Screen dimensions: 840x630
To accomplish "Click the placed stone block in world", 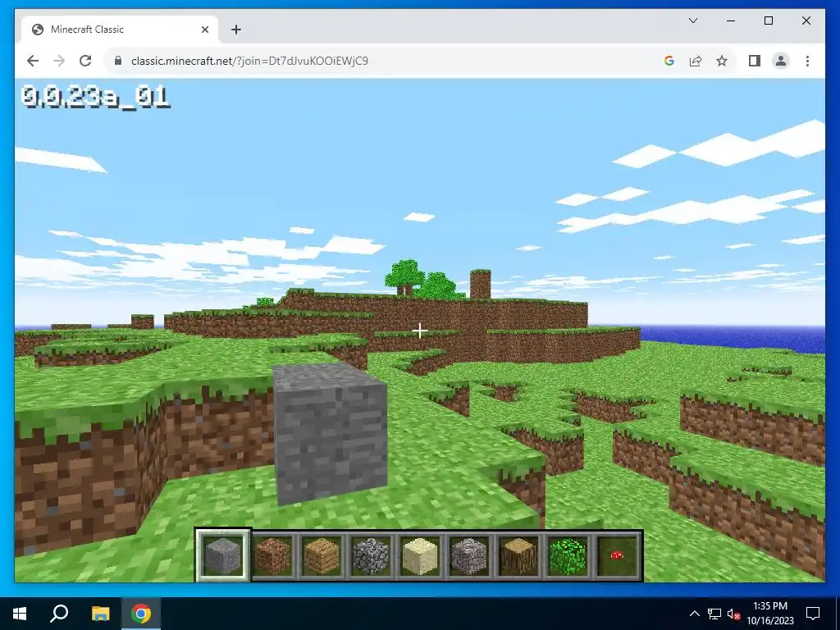I will click(330, 434).
